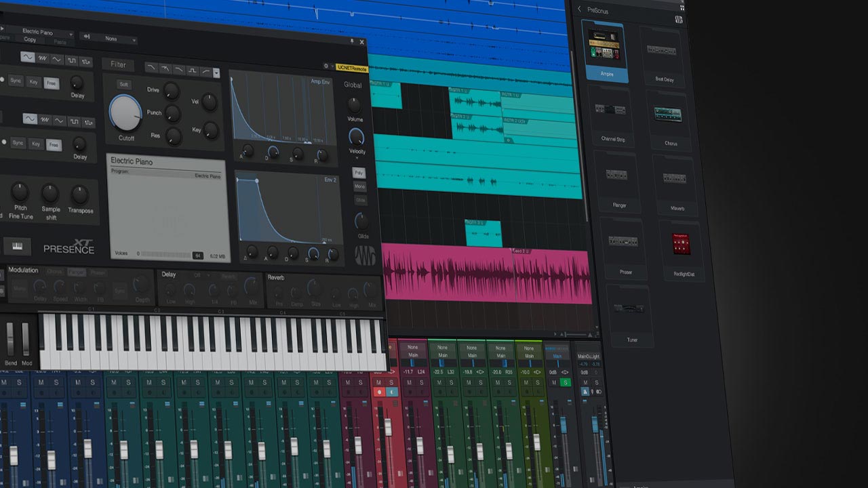Screen dimensions: 868x488
Task: Select the sample-and-hold waveform in the upper LFO row
Action: [x=87, y=61]
